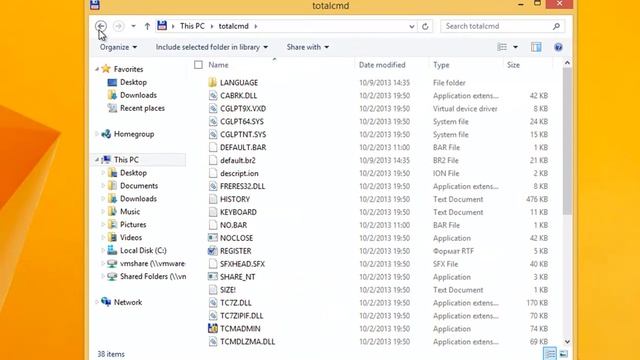640x360 pixels.
Task: Collapse the This PC tree node
Action: (x=97, y=160)
